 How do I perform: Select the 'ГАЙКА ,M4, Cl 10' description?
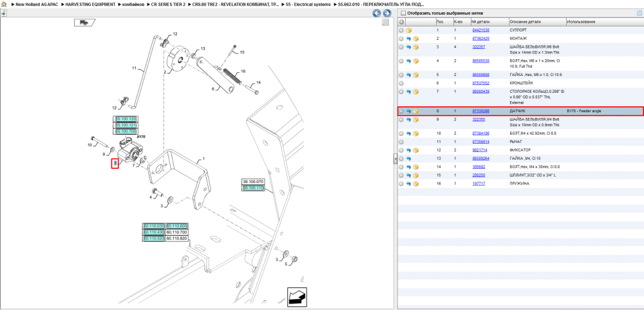pos(526,159)
